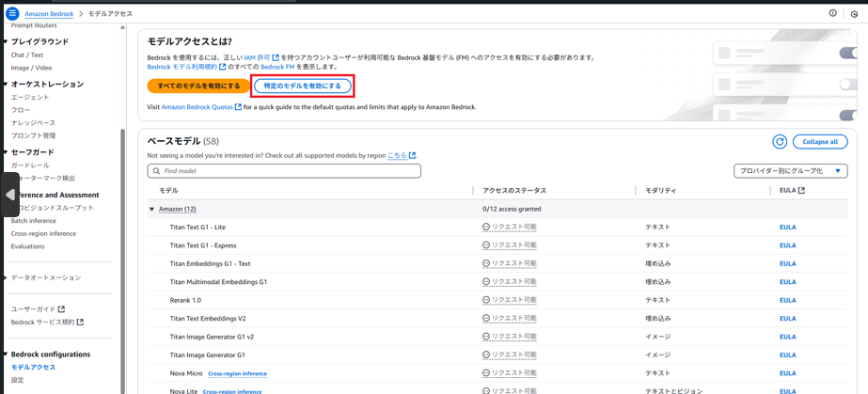This screenshot has height=394, width=868.
Task: Open Chat / Text playground
Action: click(x=27, y=55)
